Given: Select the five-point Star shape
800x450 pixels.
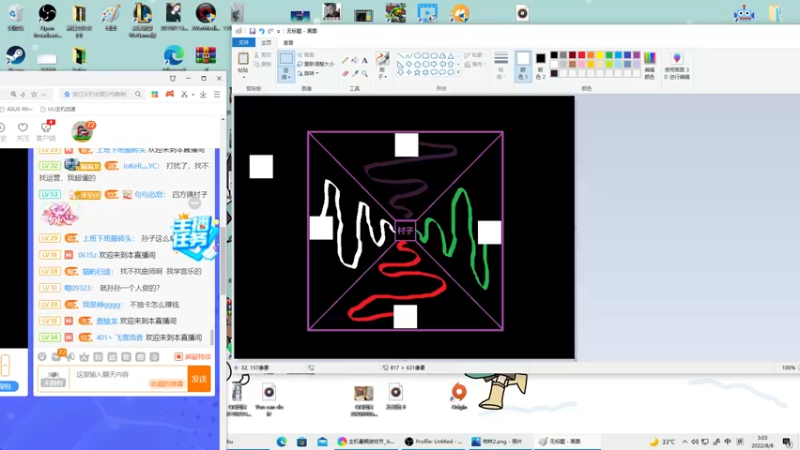Looking at the screenshot, I should tap(417, 72).
